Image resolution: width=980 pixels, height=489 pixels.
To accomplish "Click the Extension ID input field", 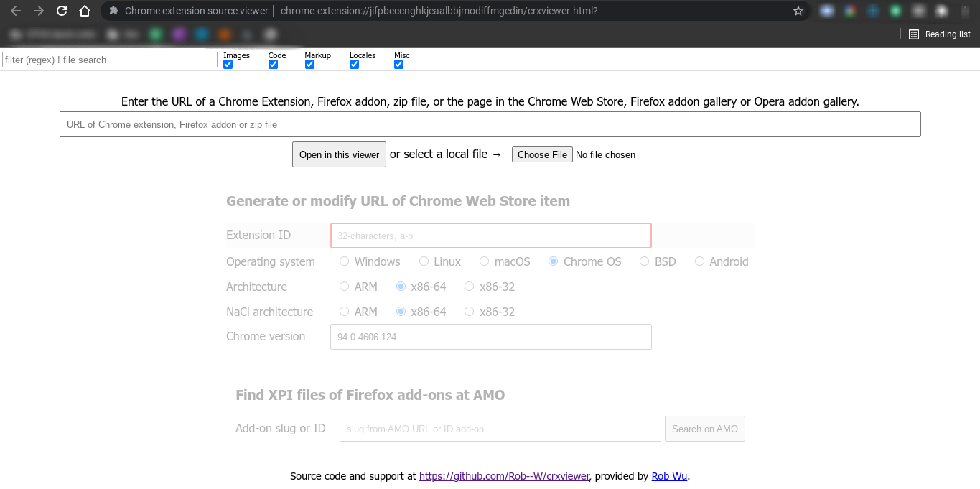I will (x=490, y=235).
